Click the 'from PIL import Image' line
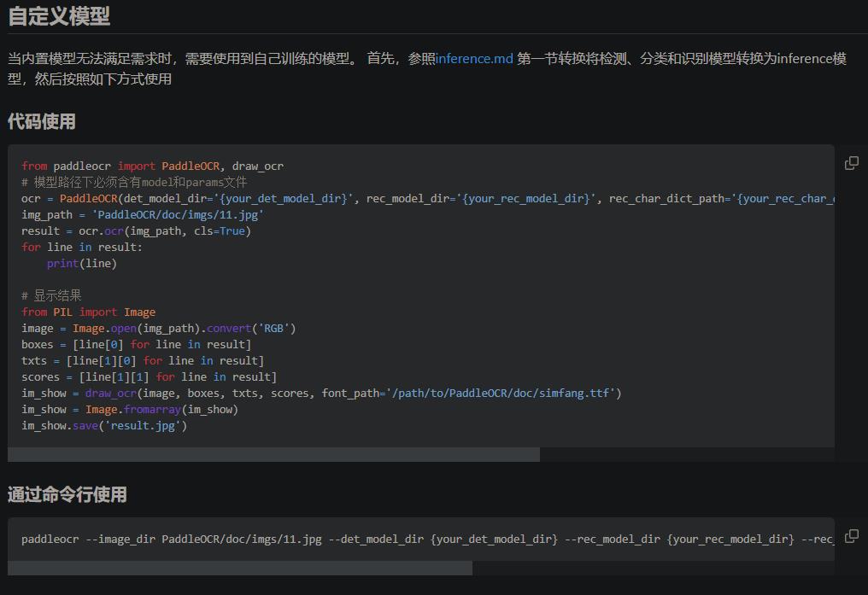868x595 pixels. (x=89, y=312)
